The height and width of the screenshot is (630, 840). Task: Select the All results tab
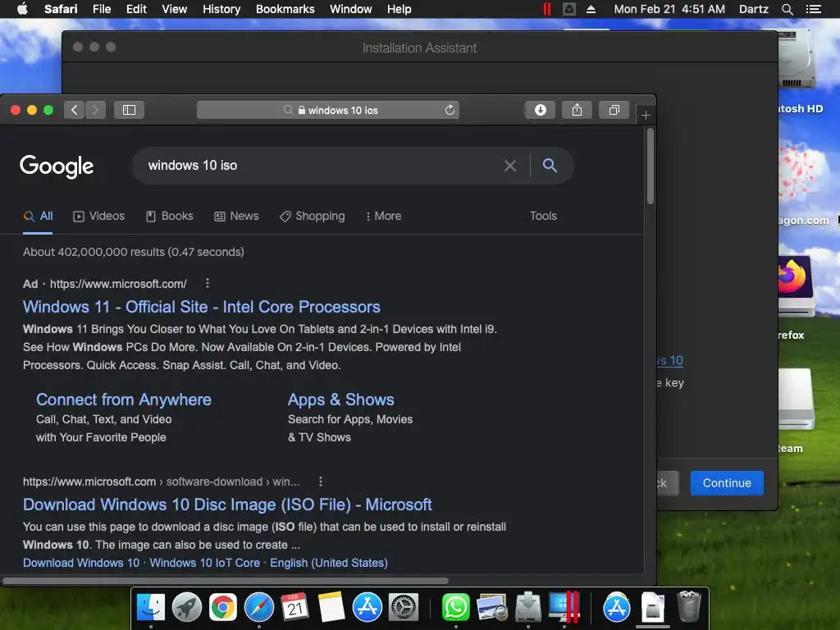[38, 216]
